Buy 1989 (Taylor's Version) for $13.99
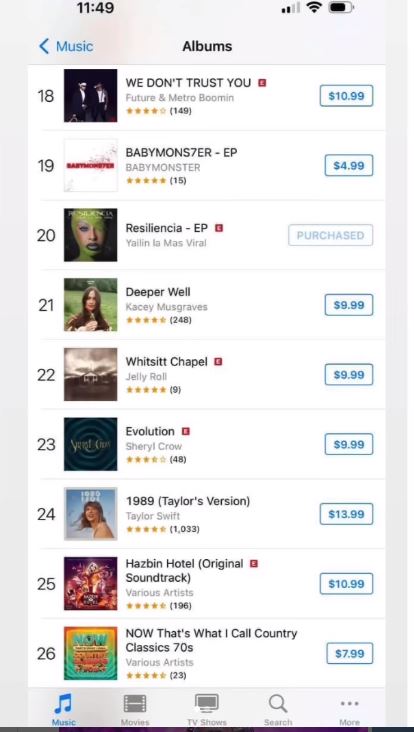This screenshot has width=414, height=732. click(x=346, y=514)
